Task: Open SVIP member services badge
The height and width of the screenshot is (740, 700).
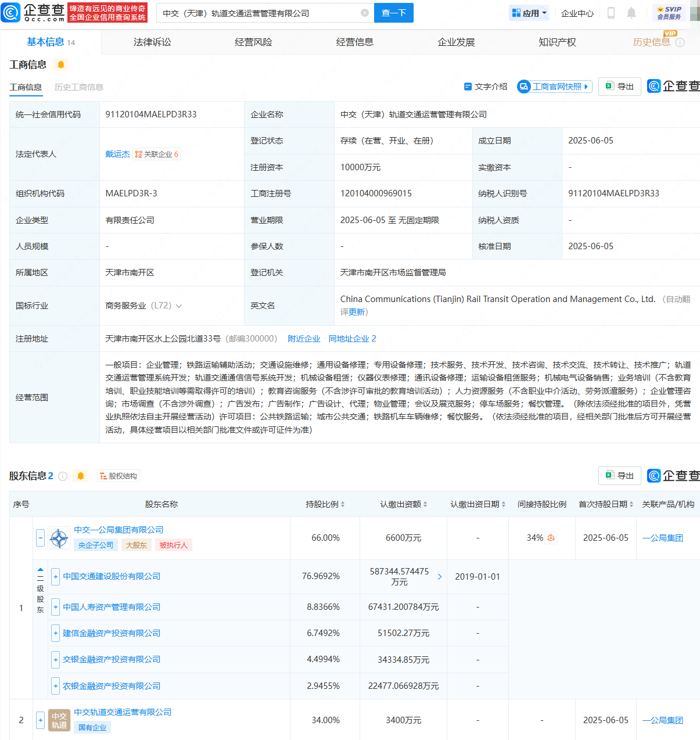Action: pos(669,13)
